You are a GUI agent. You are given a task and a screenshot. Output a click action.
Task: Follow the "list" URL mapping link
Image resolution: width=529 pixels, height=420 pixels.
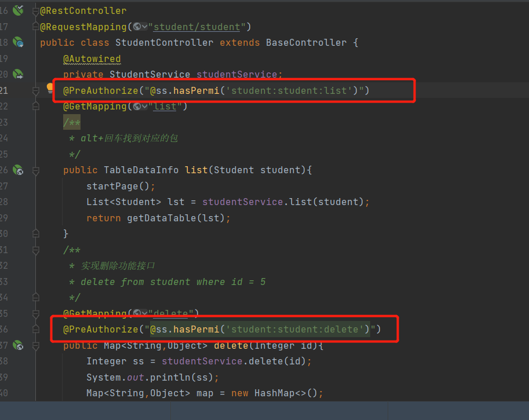pyautogui.click(x=165, y=106)
